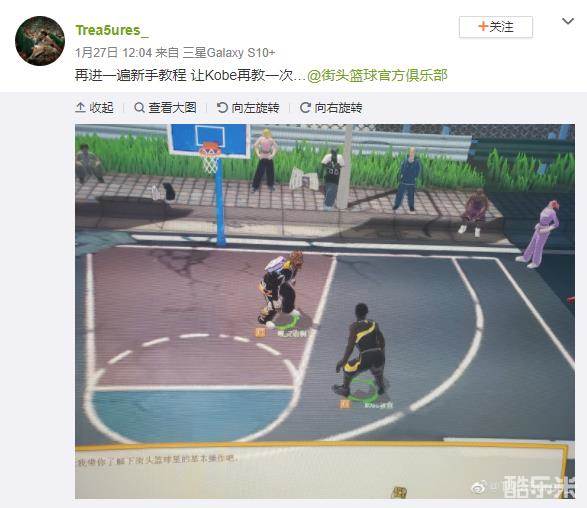The height and width of the screenshot is (508, 587).
Task: Open the 1月27日 12:04 timestamp link
Action: point(113,53)
